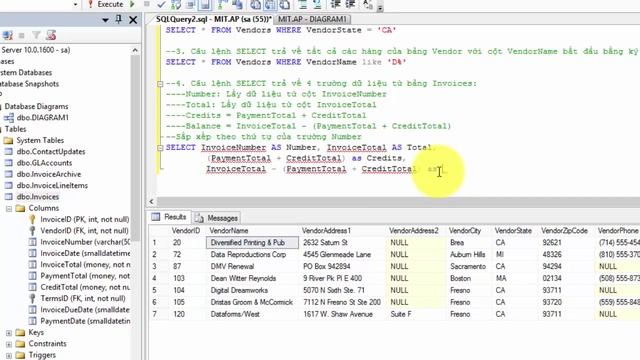640x360 pixels.
Task: Switch output to Results to Text
Action: [256, 4]
